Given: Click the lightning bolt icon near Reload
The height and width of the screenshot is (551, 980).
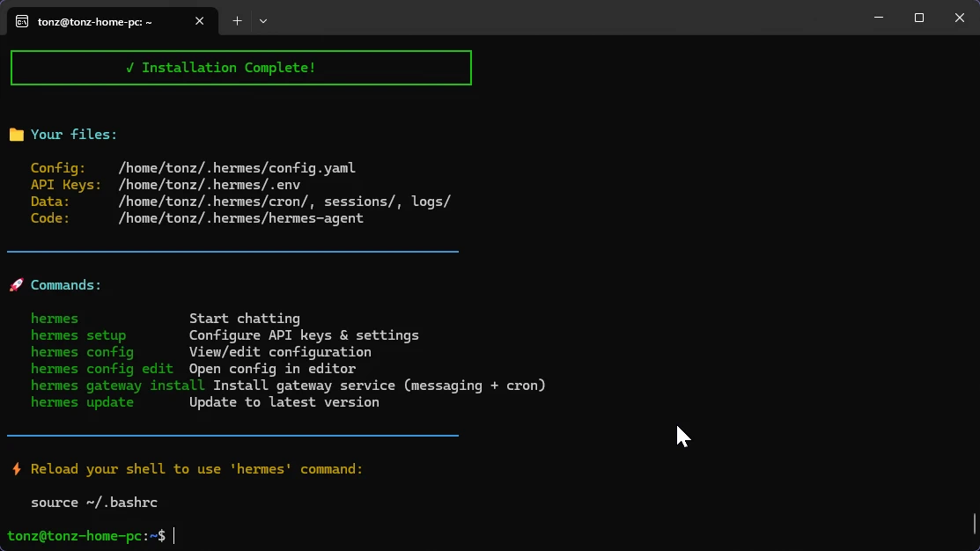Looking at the screenshot, I should tap(16, 469).
